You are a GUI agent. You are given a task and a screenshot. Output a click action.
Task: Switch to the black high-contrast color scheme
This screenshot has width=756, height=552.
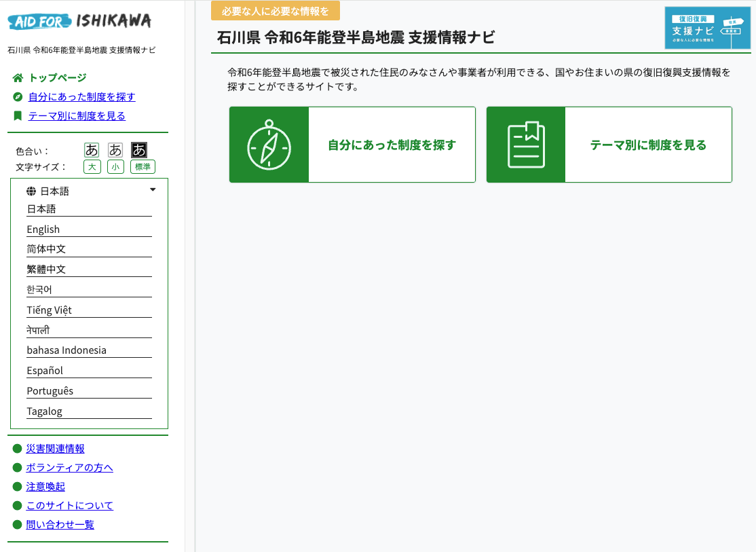[x=139, y=150]
